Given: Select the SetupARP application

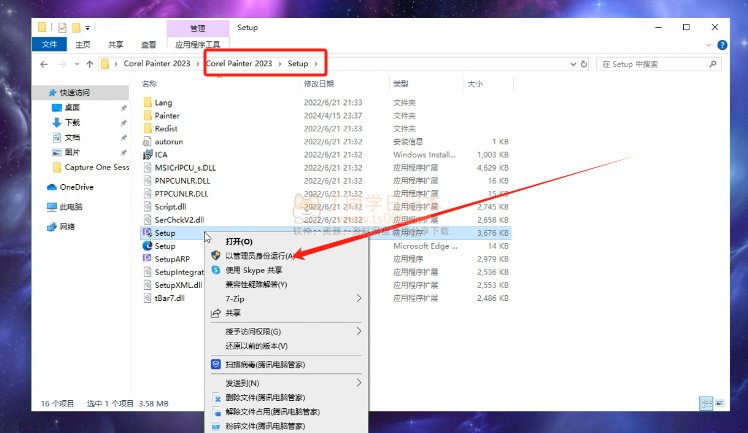Looking at the screenshot, I should pos(172,259).
